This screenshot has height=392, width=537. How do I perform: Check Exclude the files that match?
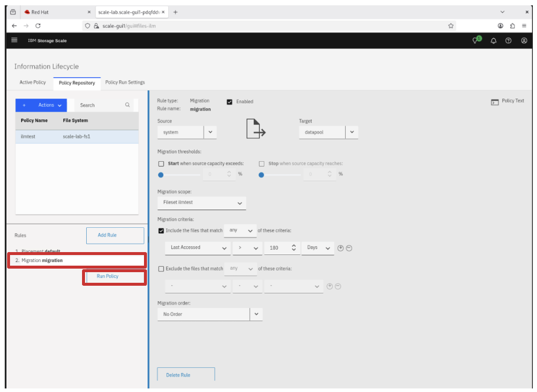click(161, 269)
